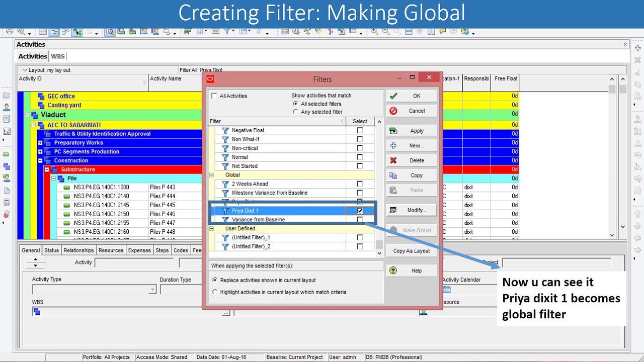The image size is (644, 362).
Task: Collapse AEC TO SABARMATI node
Action: point(34,125)
